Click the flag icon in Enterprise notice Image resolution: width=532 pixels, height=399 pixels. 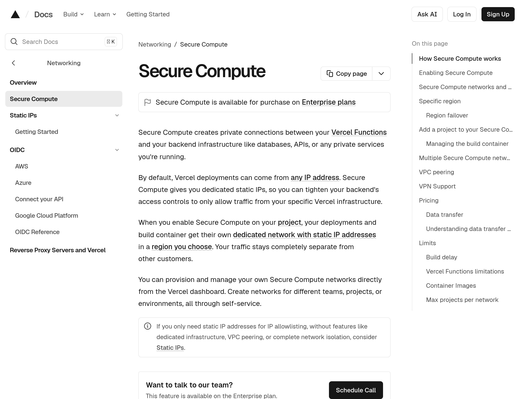(x=147, y=102)
